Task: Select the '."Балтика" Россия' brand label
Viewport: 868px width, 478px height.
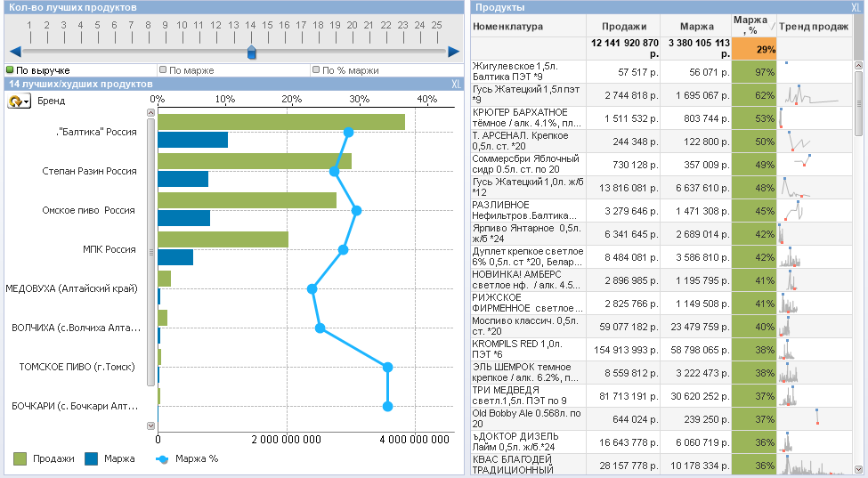Action: click(x=96, y=132)
